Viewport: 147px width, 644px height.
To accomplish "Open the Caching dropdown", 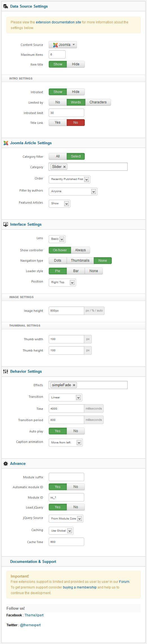I will coord(61,531).
